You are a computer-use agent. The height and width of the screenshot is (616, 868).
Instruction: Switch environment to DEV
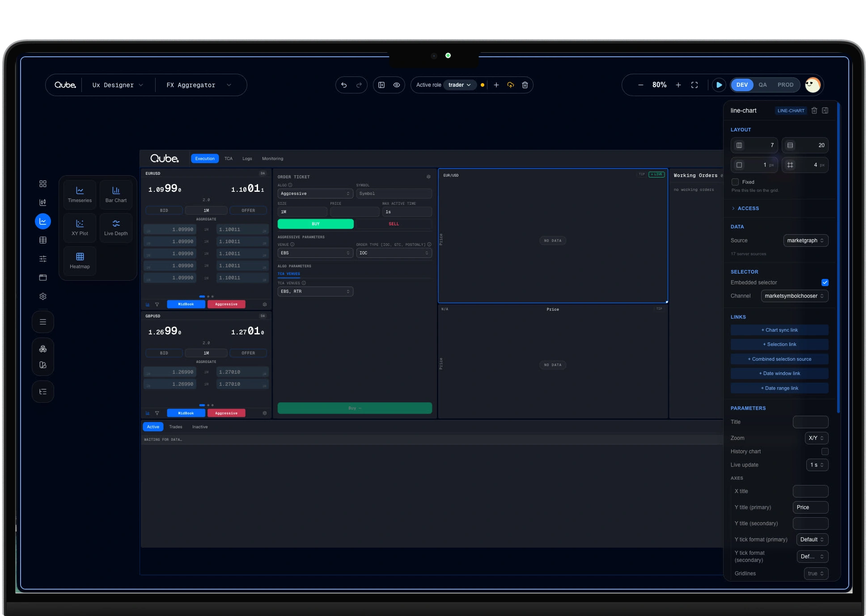click(x=742, y=85)
